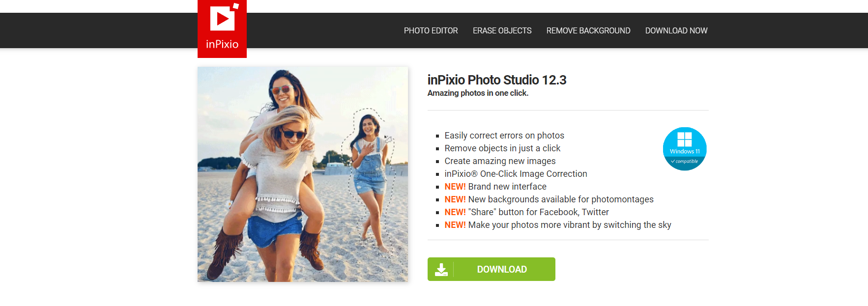Click the Remove objects in just a click item
The height and width of the screenshot is (306, 868).
502,148
